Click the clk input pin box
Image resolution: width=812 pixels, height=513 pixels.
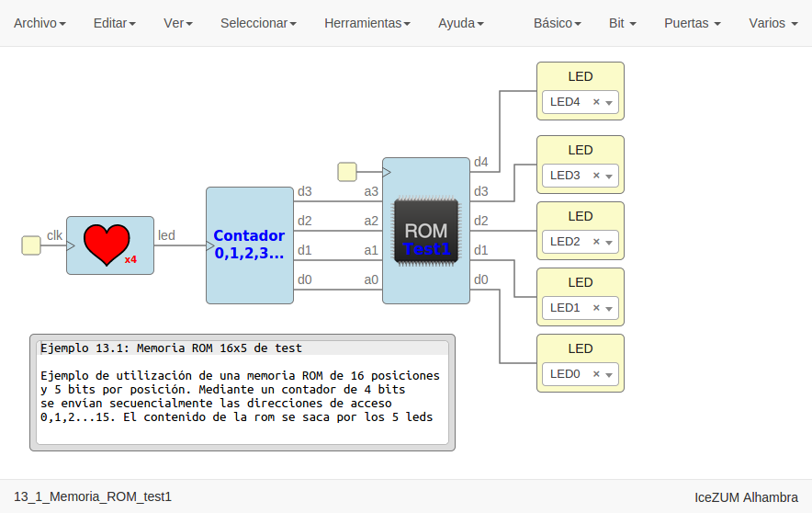tap(31, 245)
